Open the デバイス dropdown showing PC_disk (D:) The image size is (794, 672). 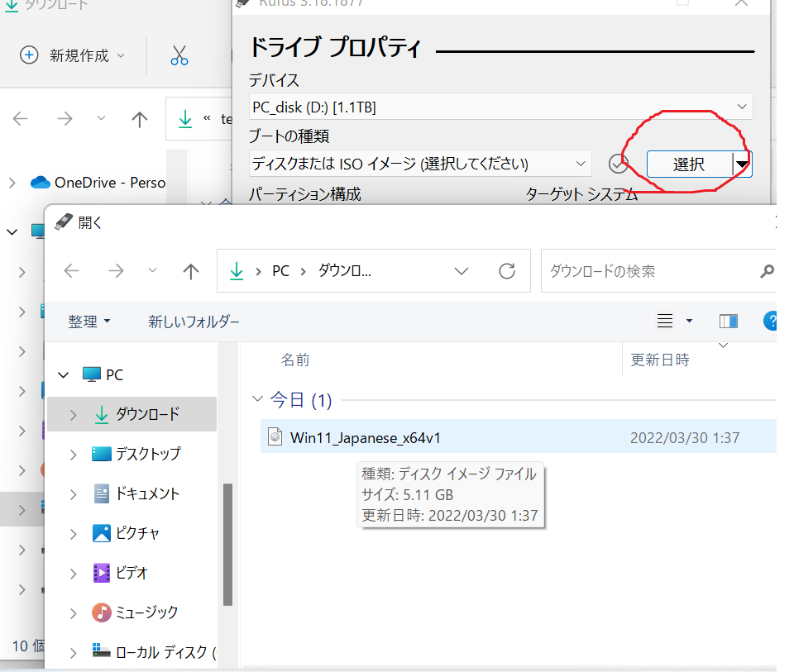click(500, 107)
